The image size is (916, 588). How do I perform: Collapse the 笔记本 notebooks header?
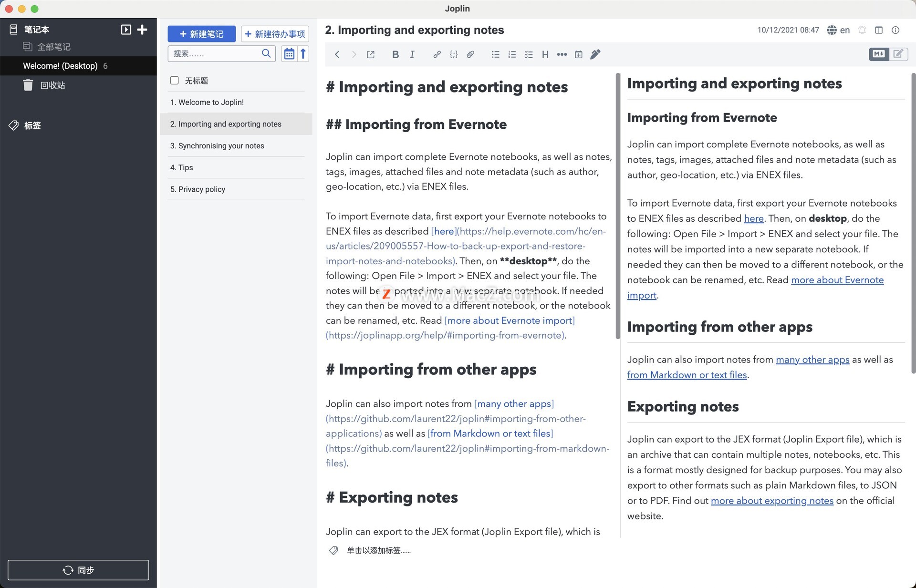[x=36, y=30]
